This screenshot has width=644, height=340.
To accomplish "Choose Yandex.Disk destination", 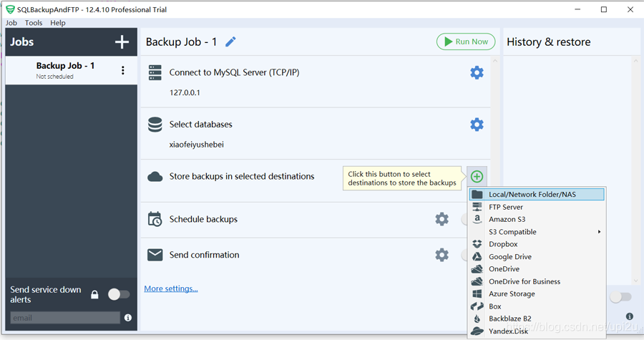I will (537, 331).
